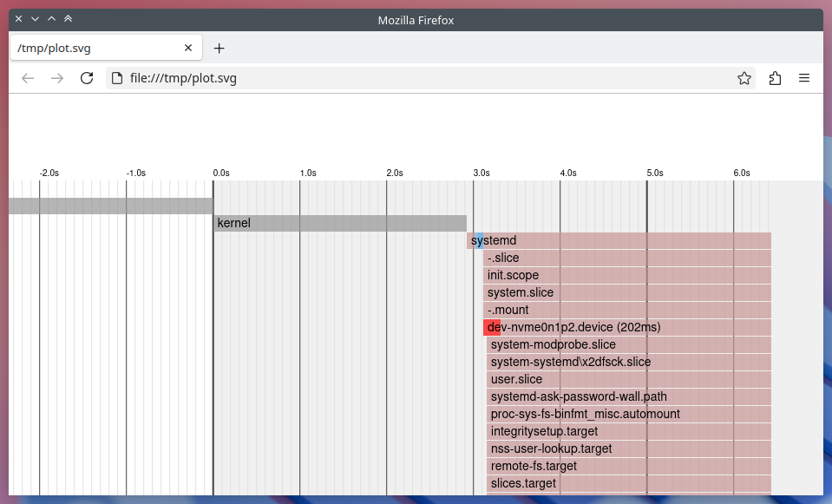
Task: Click the Reload page button
Action: (87, 78)
